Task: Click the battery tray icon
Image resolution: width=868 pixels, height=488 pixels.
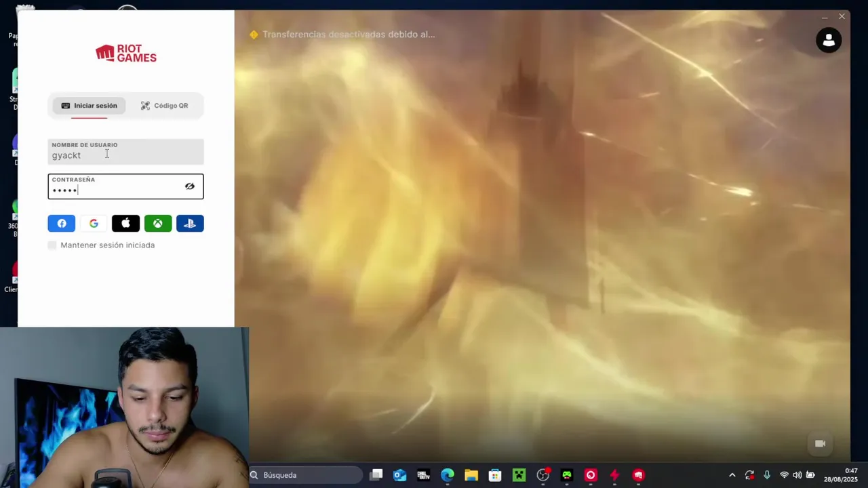Action: click(810, 475)
